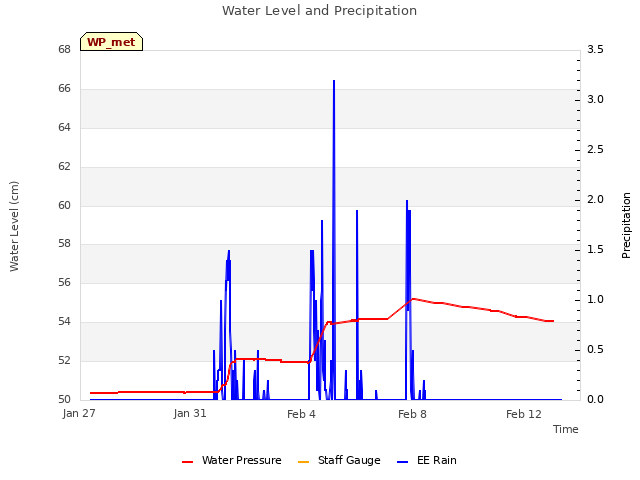Screen dimensions: 640x480
Task: Click the WP_met station label
Action: [x=111, y=42]
